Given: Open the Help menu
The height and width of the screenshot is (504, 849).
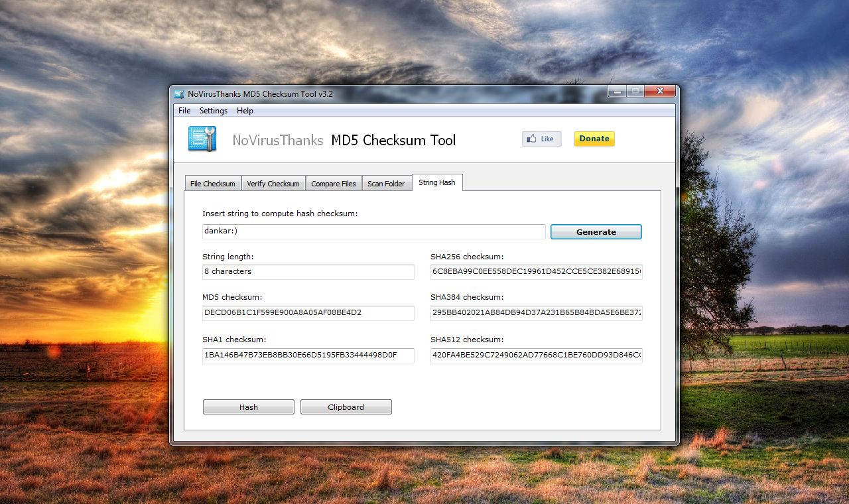Looking at the screenshot, I should [x=245, y=111].
